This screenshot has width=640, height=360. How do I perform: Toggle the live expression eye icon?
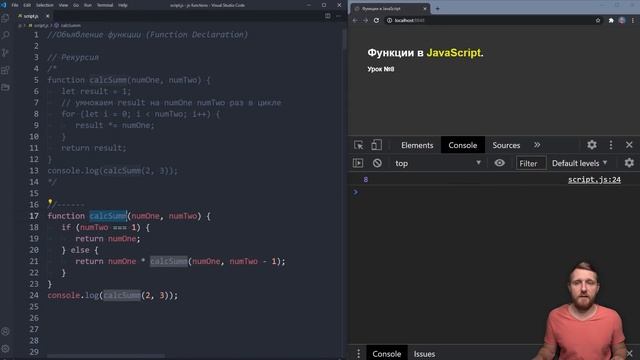point(499,163)
